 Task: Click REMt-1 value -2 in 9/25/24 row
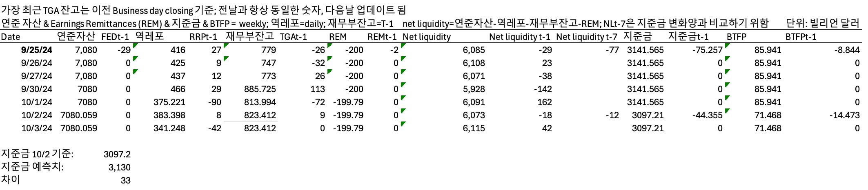point(394,50)
